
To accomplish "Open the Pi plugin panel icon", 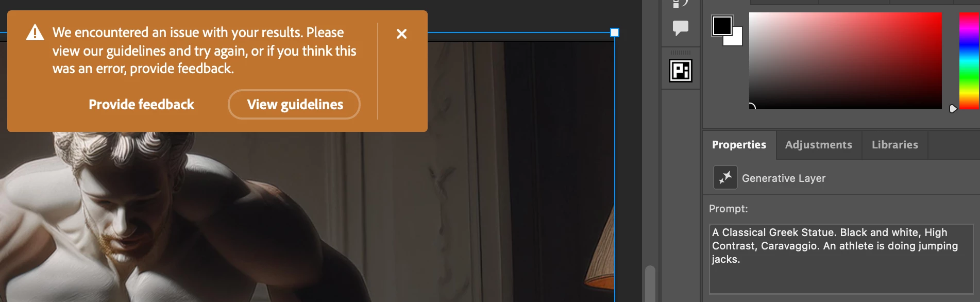I will 681,71.
